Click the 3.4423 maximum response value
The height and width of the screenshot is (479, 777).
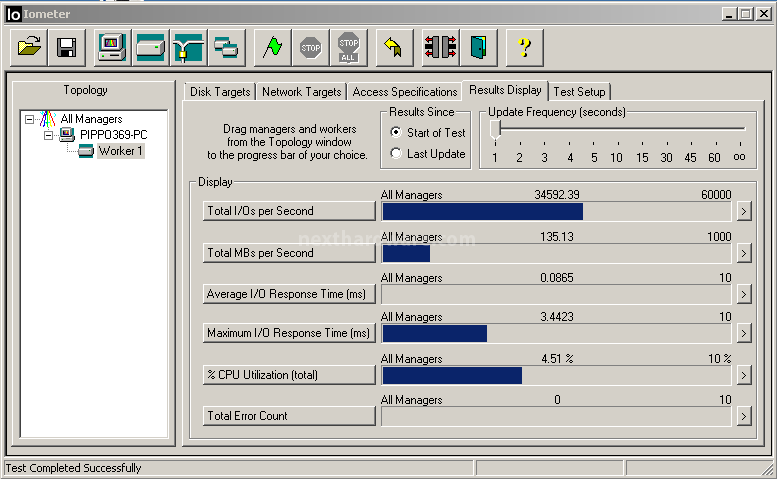(x=556, y=317)
